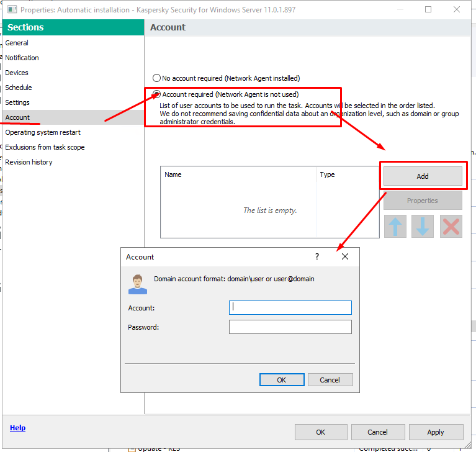The width and height of the screenshot is (476, 452).
Task: Open the Help link
Action: (x=17, y=428)
